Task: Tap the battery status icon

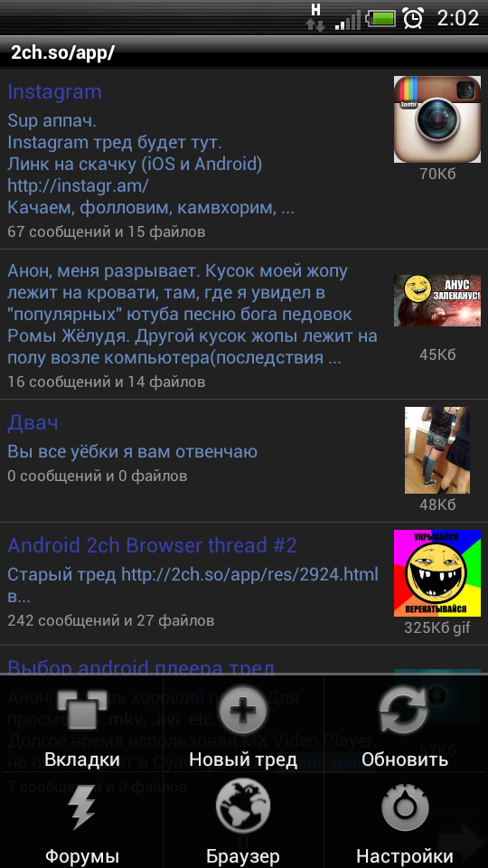Action: [380, 19]
